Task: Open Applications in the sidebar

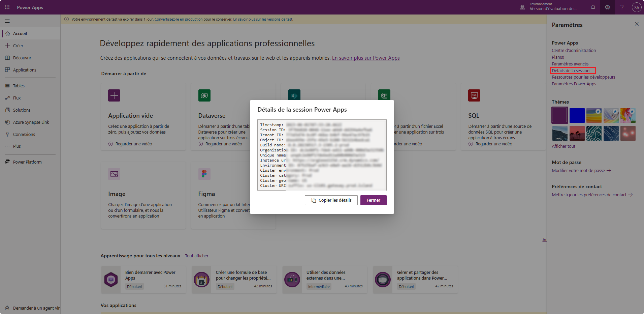Action: 30,70
